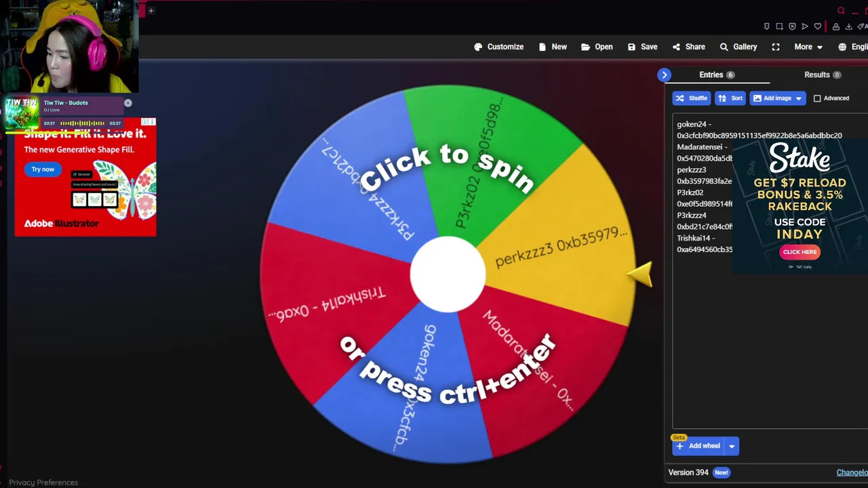Open the Changelog link
The width and height of the screenshot is (868, 488).
pyautogui.click(x=852, y=472)
